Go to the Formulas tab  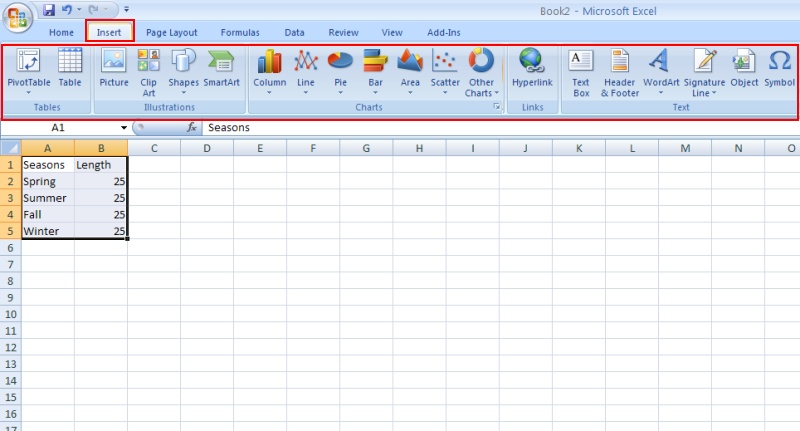[x=240, y=32]
